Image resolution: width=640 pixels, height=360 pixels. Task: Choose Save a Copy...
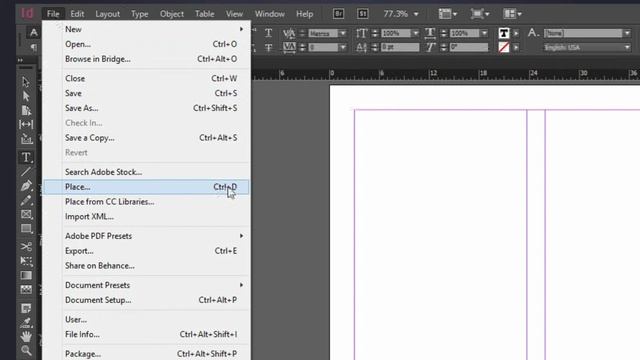point(146,138)
